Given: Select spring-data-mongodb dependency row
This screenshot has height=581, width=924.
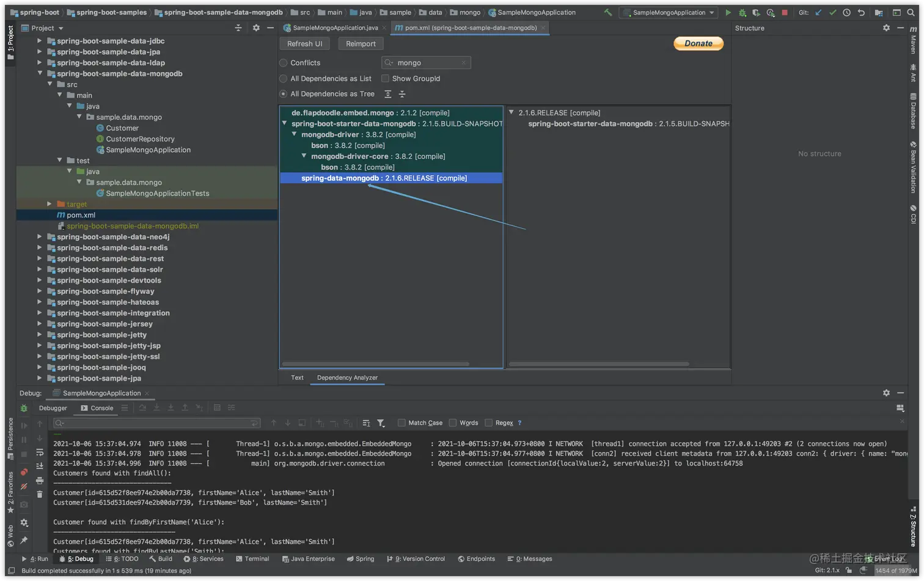Looking at the screenshot, I should point(391,178).
